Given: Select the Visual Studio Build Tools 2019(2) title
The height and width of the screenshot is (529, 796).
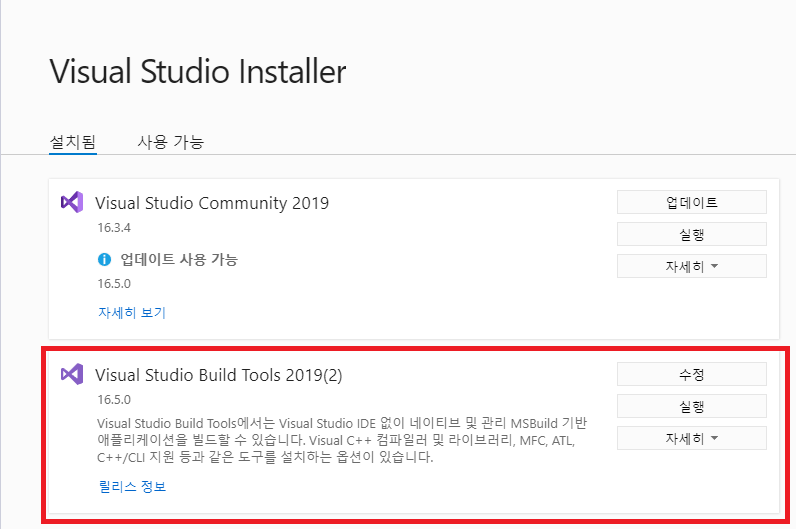Looking at the screenshot, I should [218, 375].
